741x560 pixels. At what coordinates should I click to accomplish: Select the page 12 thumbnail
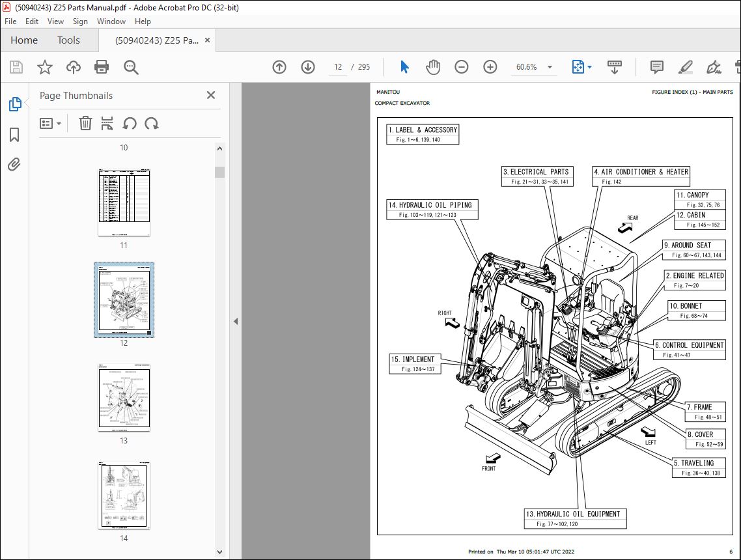(124, 300)
